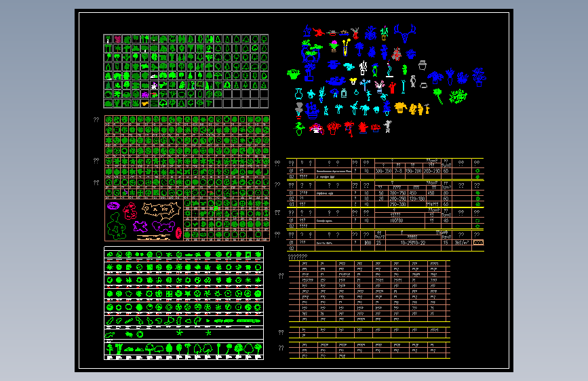Screen dimensions: 588x381
Task: Pick the orange mushroom-shaped planter
Action: (401, 108)
